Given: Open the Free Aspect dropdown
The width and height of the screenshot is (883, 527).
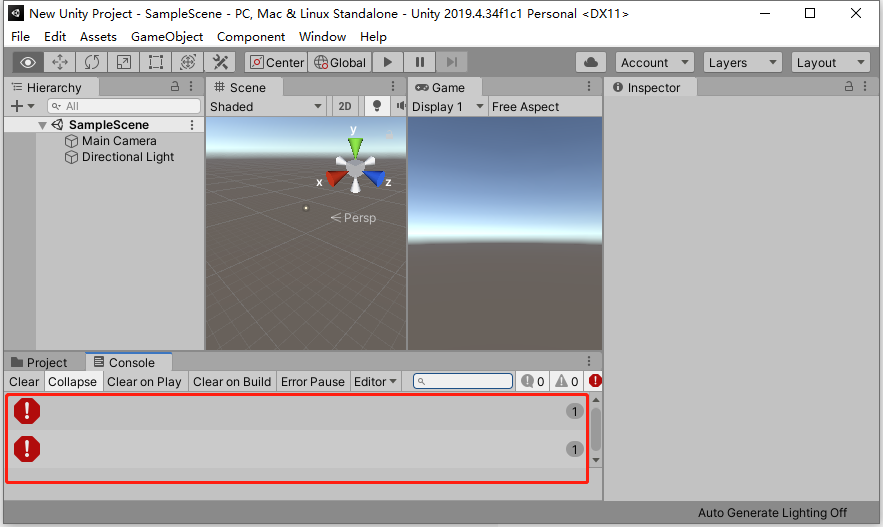Looking at the screenshot, I should 545,106.
